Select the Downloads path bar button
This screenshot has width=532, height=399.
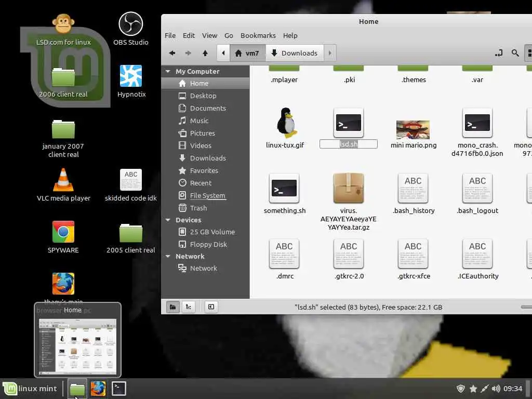[295, 53]
